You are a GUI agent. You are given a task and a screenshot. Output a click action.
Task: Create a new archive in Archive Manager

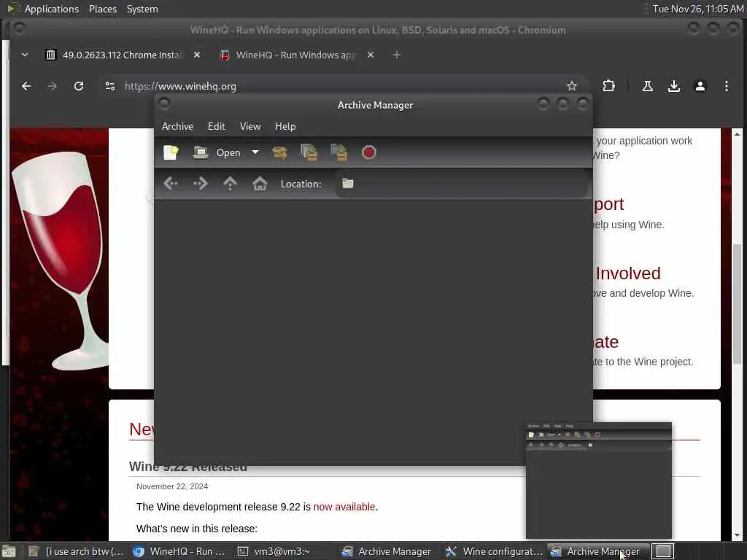point(171,152)
